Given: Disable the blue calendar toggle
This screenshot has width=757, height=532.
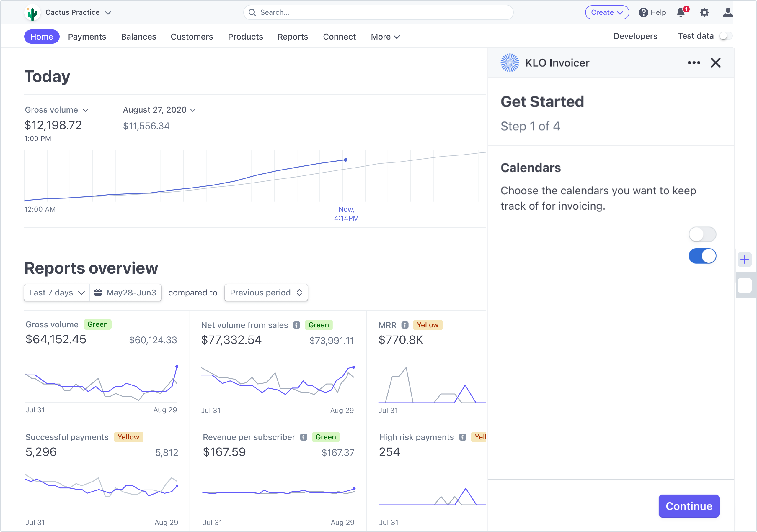Looking at the screenshot, I should (702, 256).
